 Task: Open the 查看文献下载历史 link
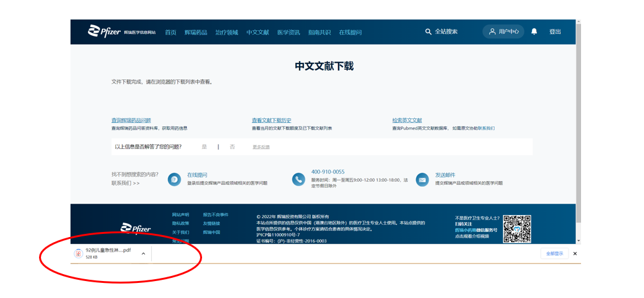coord(271,121)
